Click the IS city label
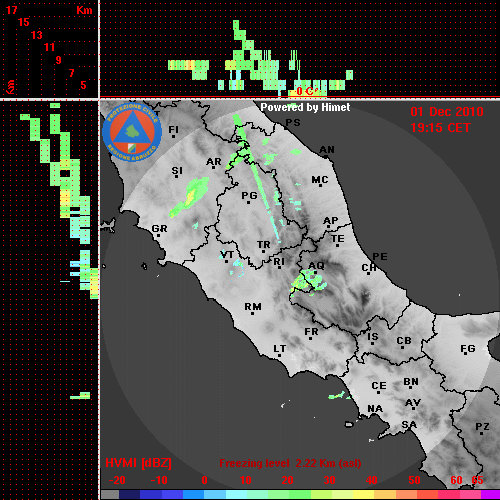This screenshot has width=500, height=500. click(373, 337)
